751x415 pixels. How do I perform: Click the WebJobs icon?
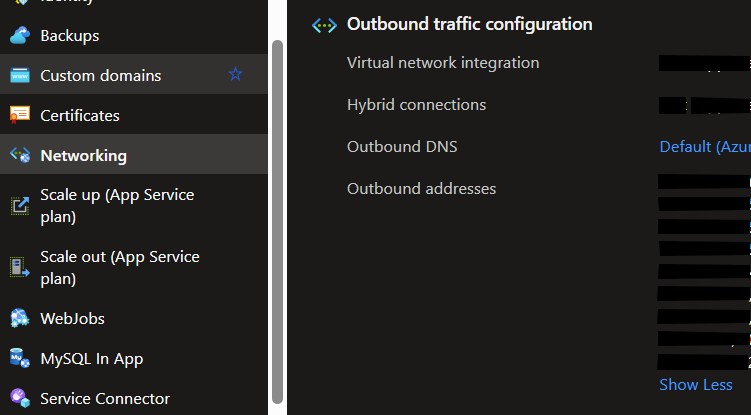click(x=19, y=319)
